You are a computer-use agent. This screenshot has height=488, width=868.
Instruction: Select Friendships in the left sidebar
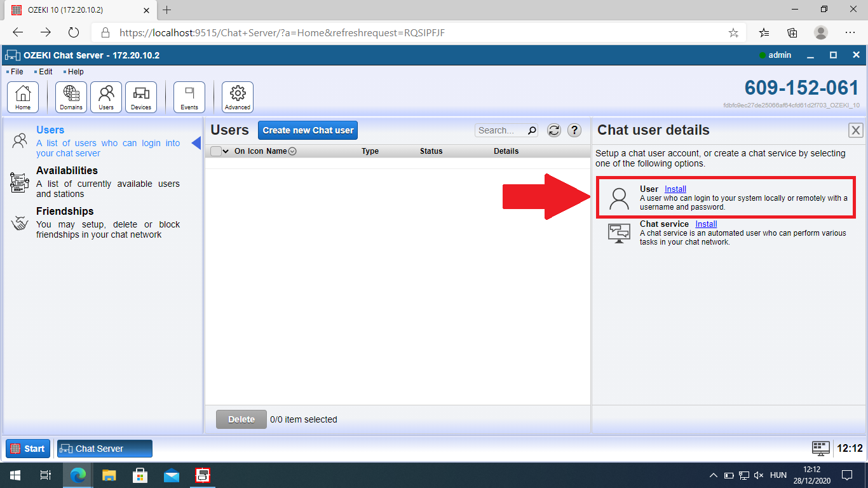pyautogui.click(x=65, y=212)
